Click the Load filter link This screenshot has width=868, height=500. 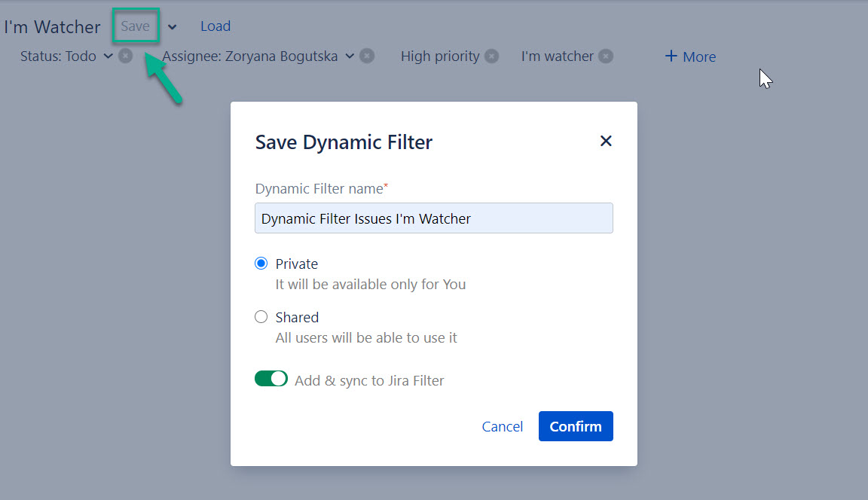[x=215, y=26]
